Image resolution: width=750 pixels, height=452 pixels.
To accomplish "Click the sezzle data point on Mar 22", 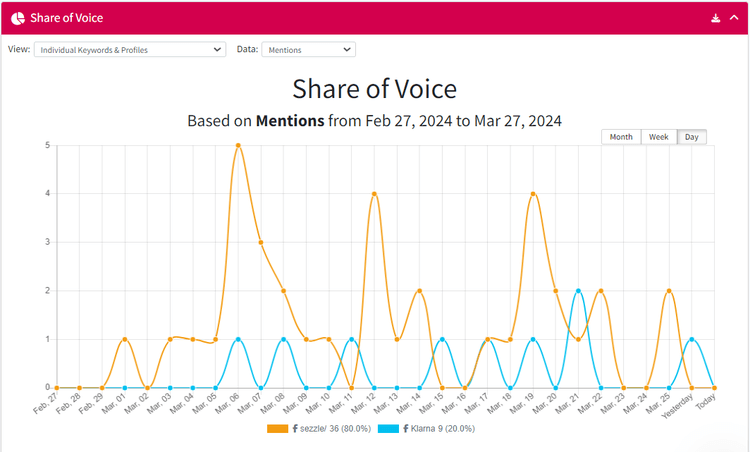I will point(601,291).
